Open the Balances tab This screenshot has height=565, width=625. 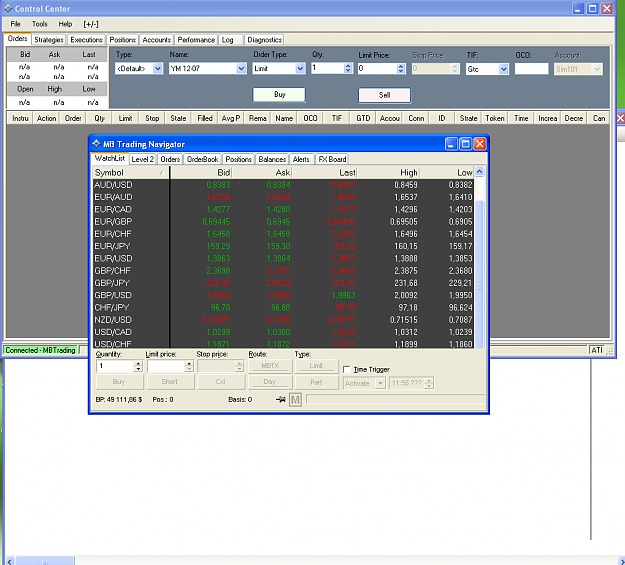272,159
